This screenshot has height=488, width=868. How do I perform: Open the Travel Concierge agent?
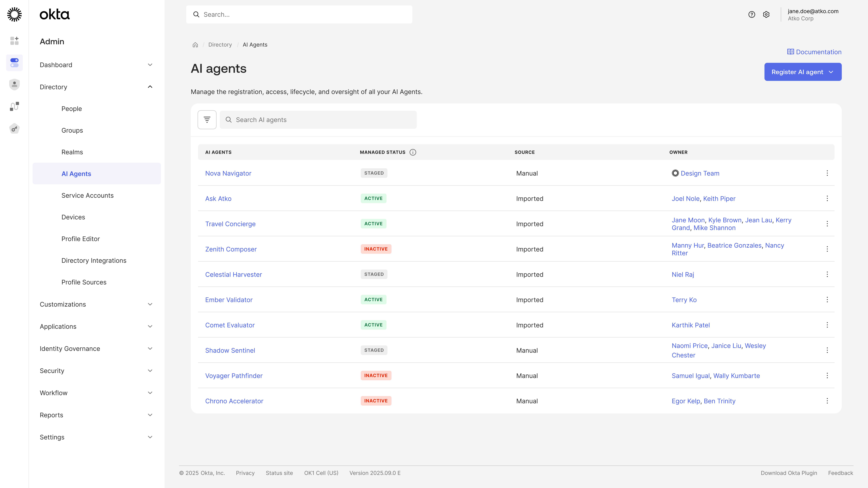(230, 224)
